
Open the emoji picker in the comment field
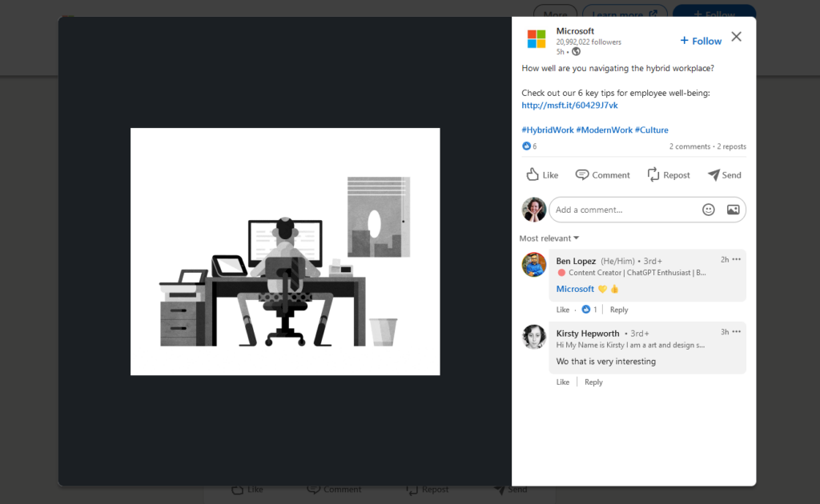click(708, 209)
